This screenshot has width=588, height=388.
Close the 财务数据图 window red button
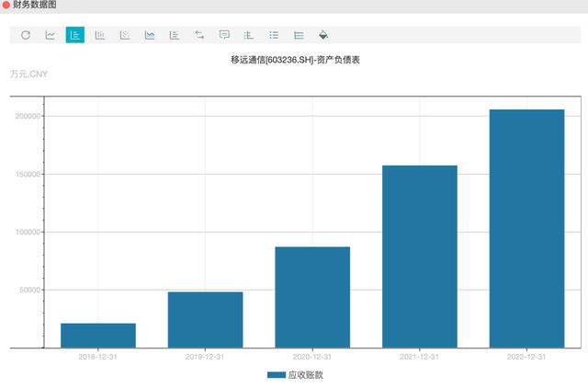coord(6,5)
